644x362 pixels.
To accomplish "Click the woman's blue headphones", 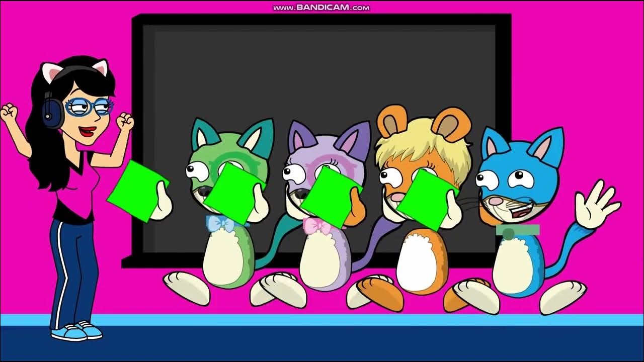I will pyautogui.click(x=52, y=112).
